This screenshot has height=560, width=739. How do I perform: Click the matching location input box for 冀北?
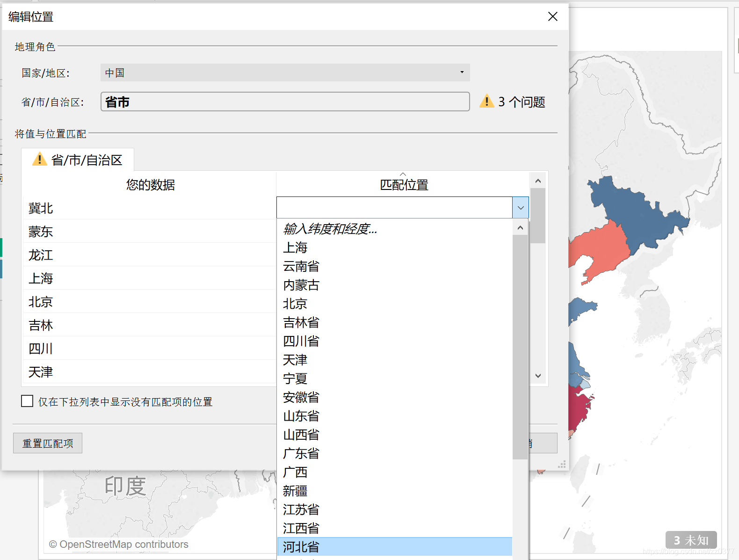[x=395, y=208]
